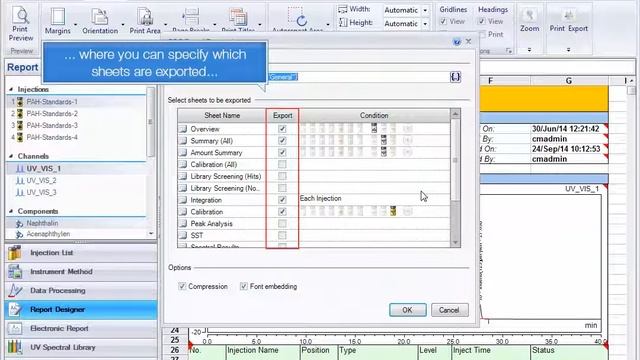
Task: Collapse the Channels section
Action: [11, 156]
